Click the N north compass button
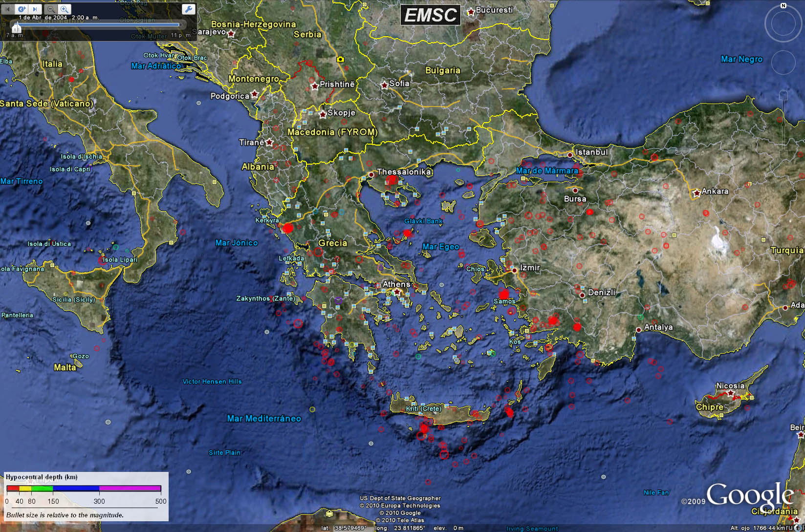 pyautogui.click(x=783, y=6)
